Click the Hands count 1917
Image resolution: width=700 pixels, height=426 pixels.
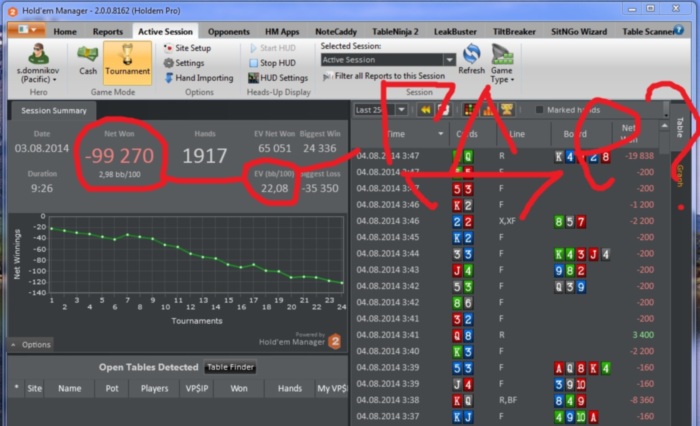pyautogui.click(x=204, y=156)
